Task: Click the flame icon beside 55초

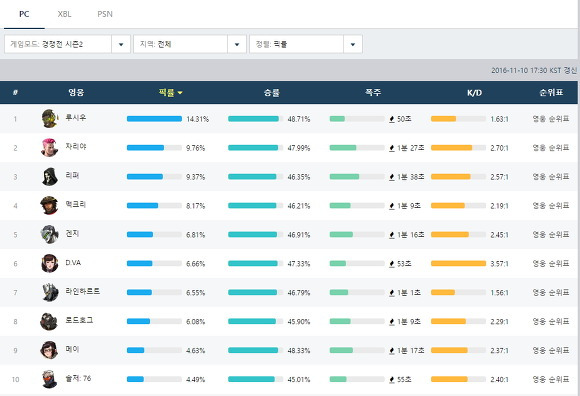Action: (392, 379)
